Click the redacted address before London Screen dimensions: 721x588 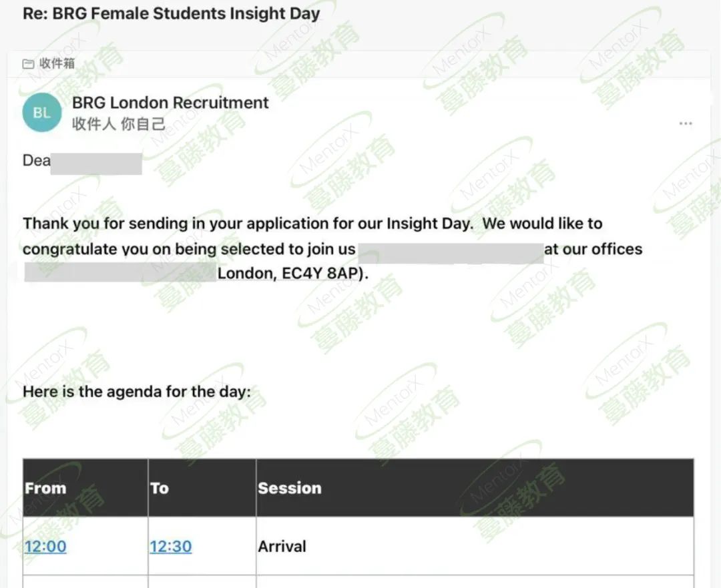120,272
